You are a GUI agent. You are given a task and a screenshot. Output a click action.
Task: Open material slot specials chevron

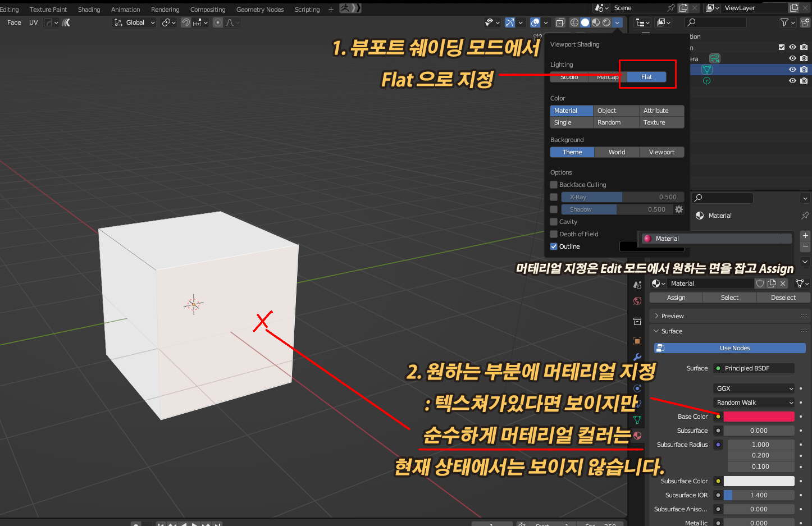coord(805,262)
